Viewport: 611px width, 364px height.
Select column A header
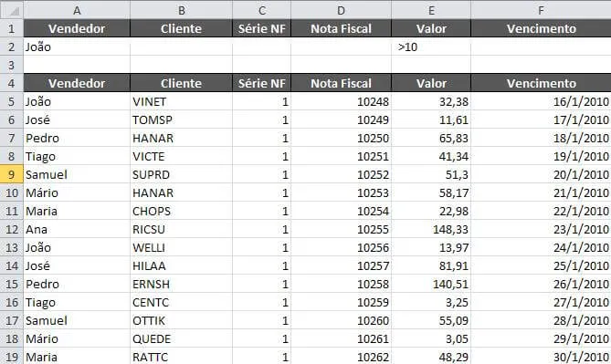coord(77,10)
